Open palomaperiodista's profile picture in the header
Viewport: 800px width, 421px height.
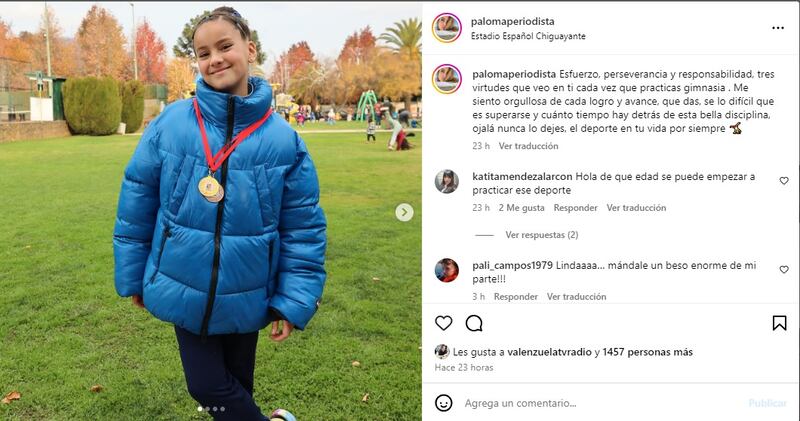tap(446, 28)
